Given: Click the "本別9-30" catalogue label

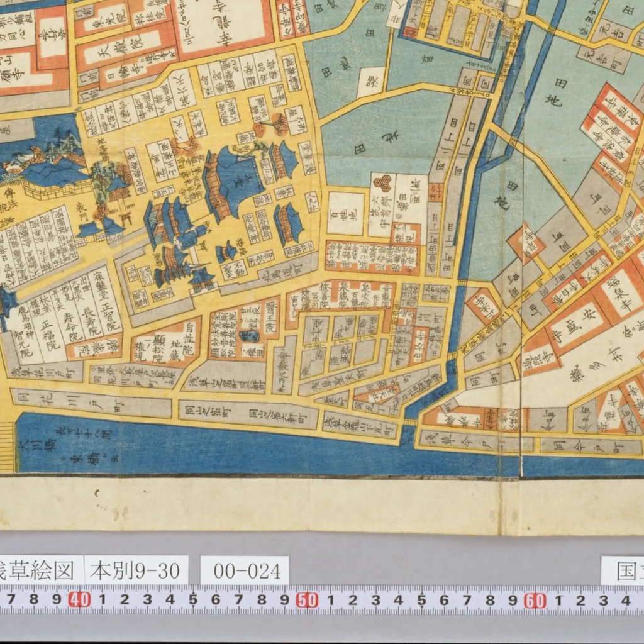Looking at the screenshot, I should tap(136, 570).
